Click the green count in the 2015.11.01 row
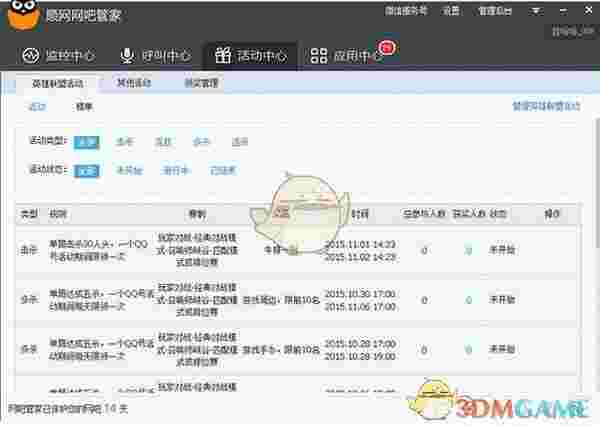This screenshot has height=427, width=600. (x=468, y=251)
